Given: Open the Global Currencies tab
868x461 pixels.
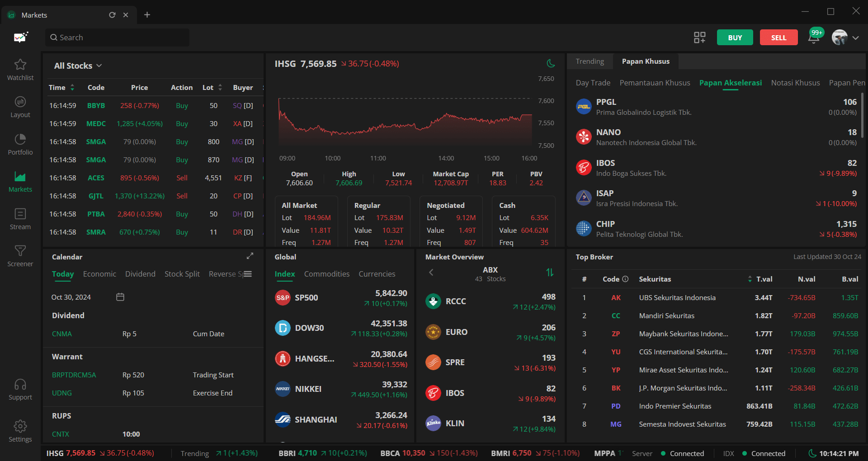Looking at the screenshot, I should pyautogui.click(x=377, y=274).
